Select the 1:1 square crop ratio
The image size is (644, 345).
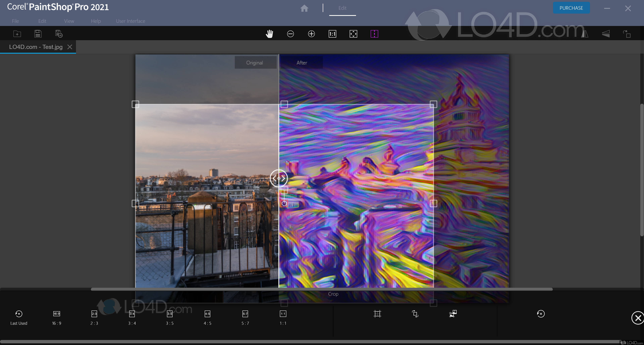283,318
